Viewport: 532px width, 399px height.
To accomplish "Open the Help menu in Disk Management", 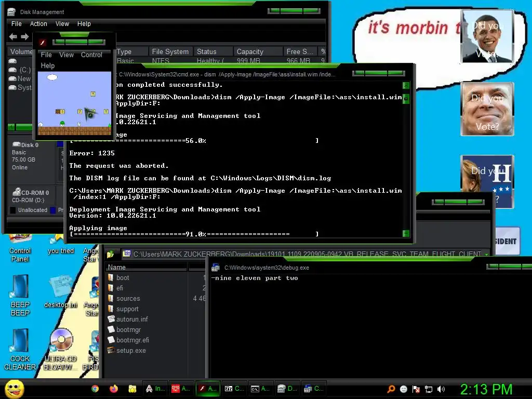I will pos(84,24).
